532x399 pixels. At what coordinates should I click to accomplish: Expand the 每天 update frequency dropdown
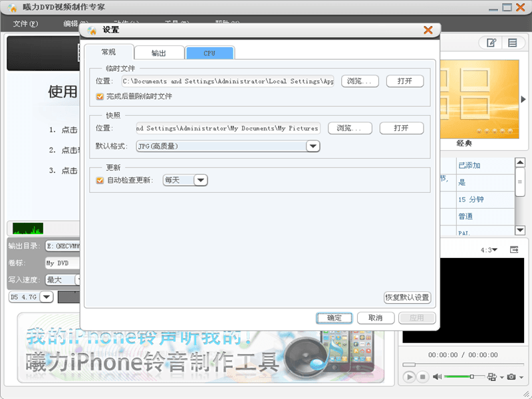201,180
